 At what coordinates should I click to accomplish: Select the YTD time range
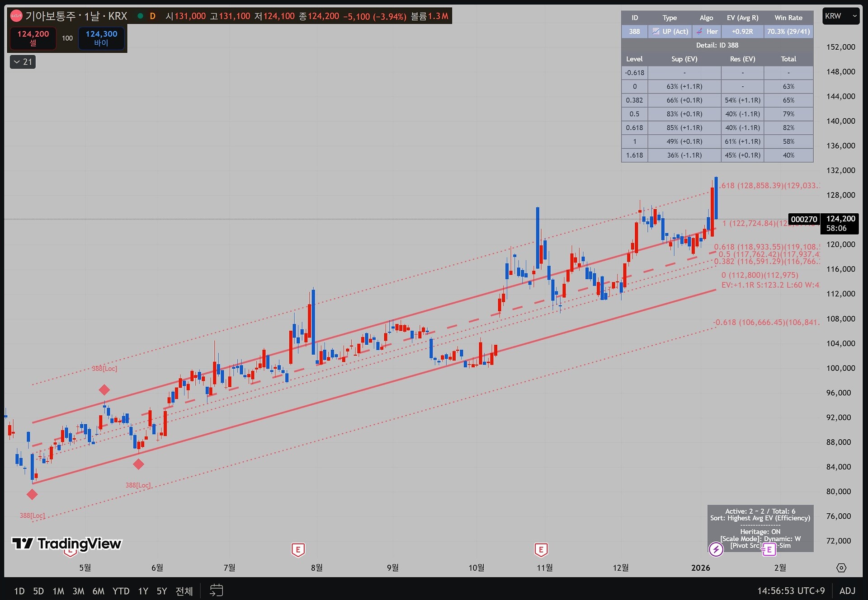pos(121,591)
